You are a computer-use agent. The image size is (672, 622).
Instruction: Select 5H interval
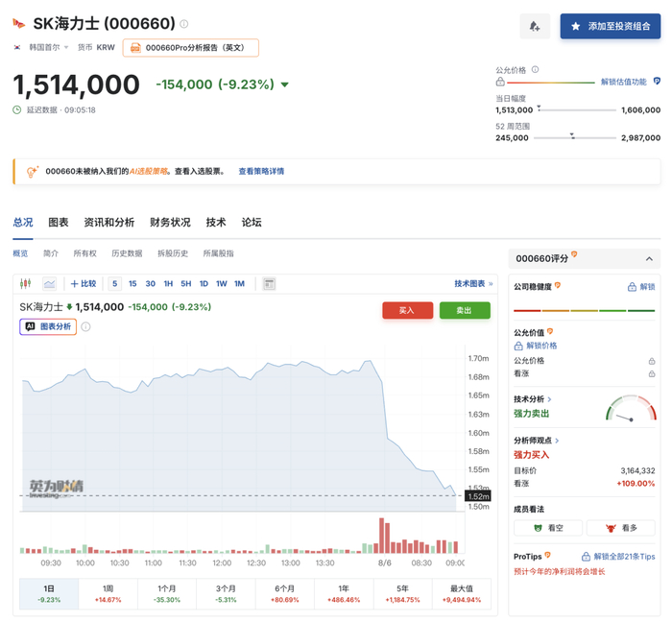point(186,283)
